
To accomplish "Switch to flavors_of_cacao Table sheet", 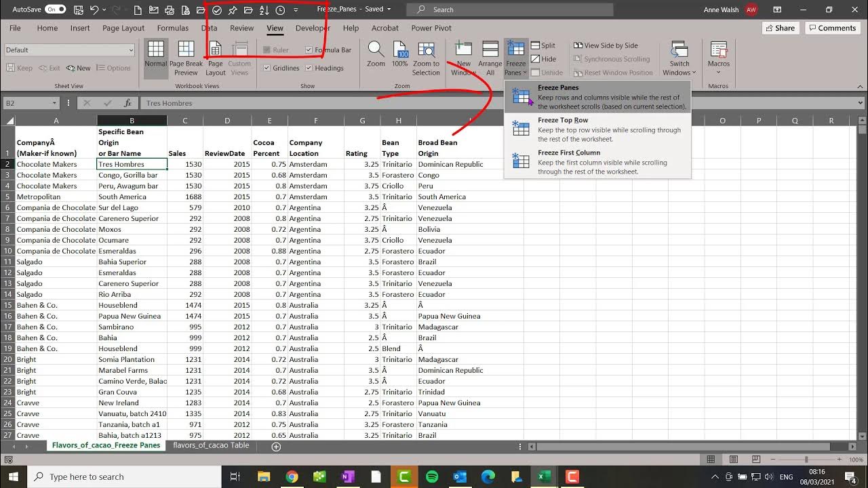I will coord(211,445).
